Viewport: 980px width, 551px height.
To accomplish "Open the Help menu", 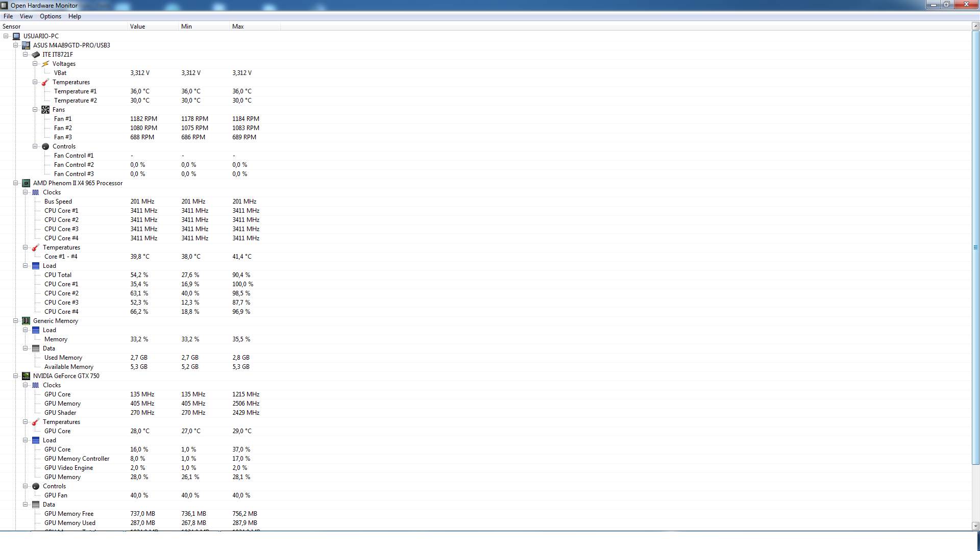I will (75, 16).
